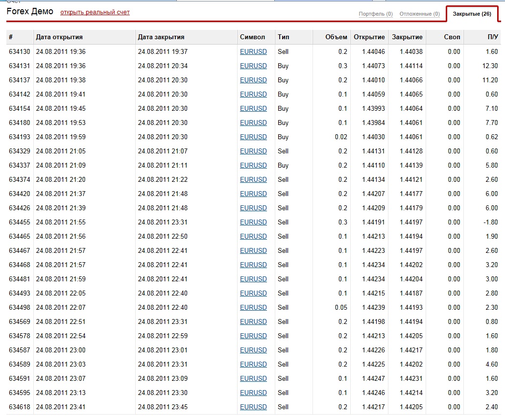
Task: Click the loss value -1.80
Action: (x=490, y=222)
